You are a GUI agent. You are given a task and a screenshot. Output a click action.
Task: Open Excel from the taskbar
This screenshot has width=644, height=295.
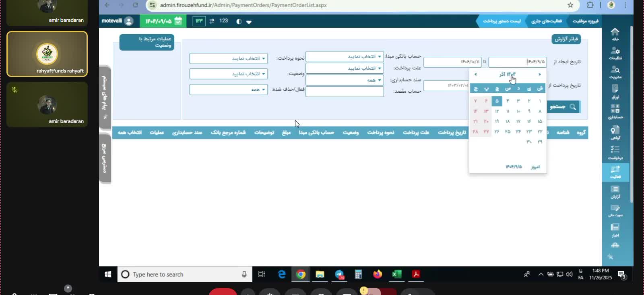pyautogui.click(x=396, y=274)
